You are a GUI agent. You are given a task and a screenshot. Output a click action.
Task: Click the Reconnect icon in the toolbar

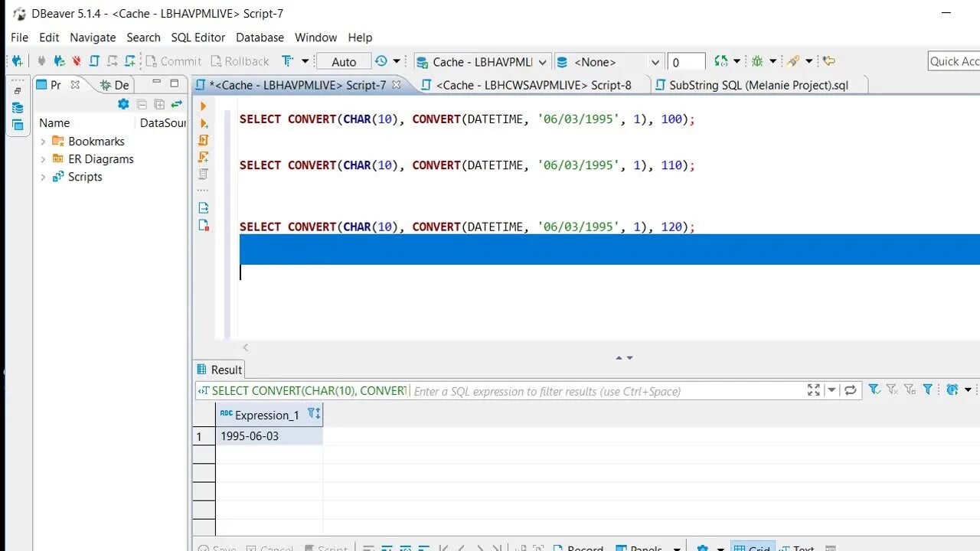tap(59, 61)
